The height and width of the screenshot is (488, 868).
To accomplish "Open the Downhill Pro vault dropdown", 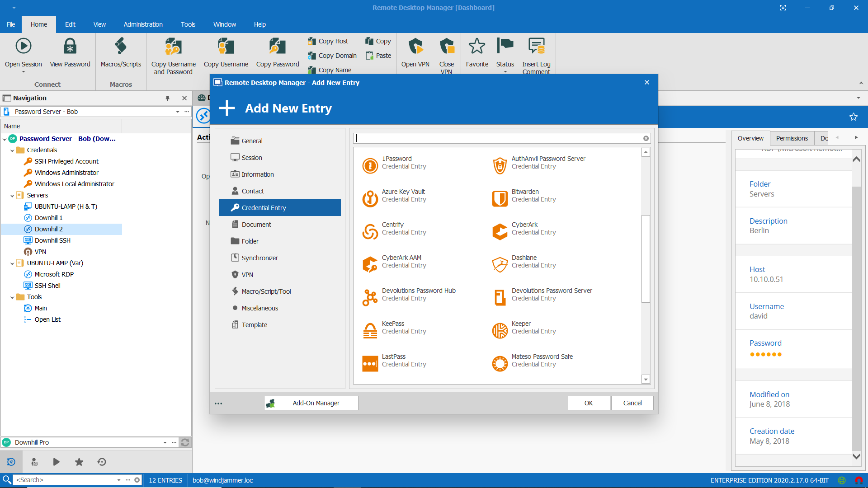I will pos(165,442).
